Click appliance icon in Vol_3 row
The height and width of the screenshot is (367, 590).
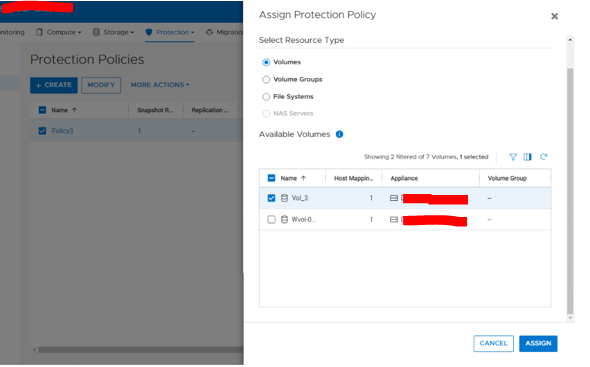tap(394, 198)
